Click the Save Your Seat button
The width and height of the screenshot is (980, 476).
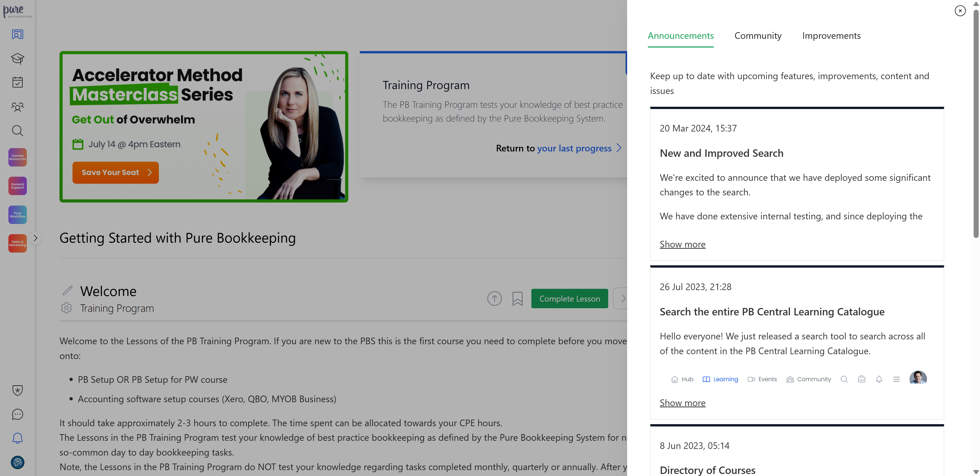point(115,173)
